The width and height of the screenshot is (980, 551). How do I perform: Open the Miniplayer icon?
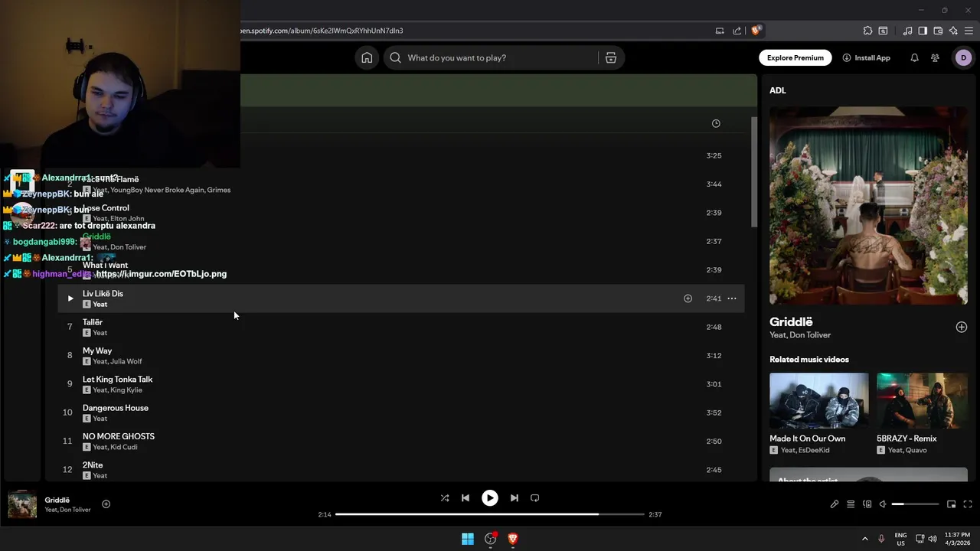pyautogui.click(x=951, y=504)
